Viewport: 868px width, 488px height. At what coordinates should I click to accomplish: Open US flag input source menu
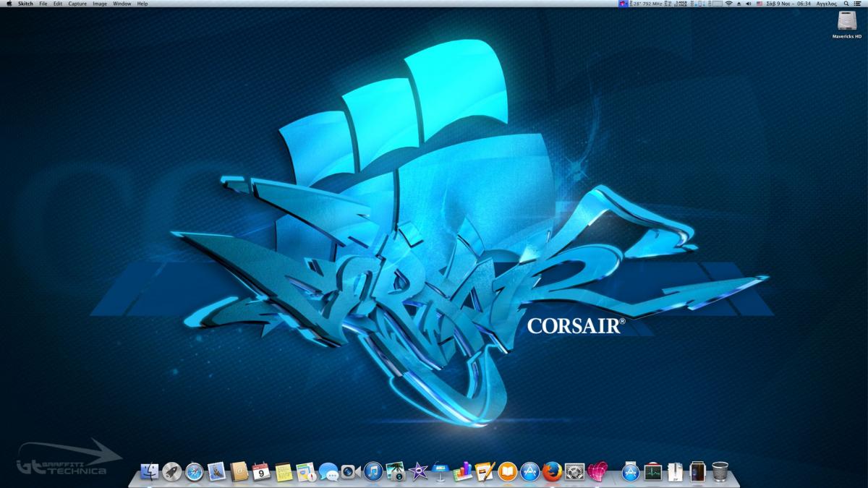(759, 4)
